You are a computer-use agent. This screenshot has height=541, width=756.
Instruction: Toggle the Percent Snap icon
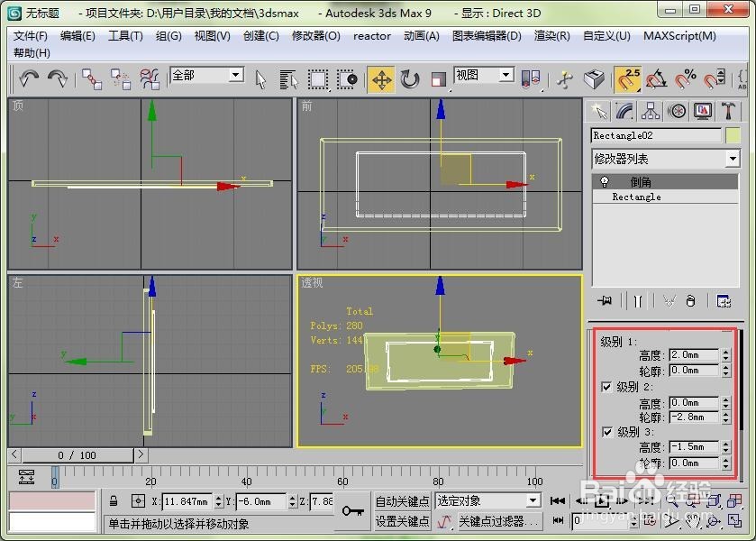686,79
